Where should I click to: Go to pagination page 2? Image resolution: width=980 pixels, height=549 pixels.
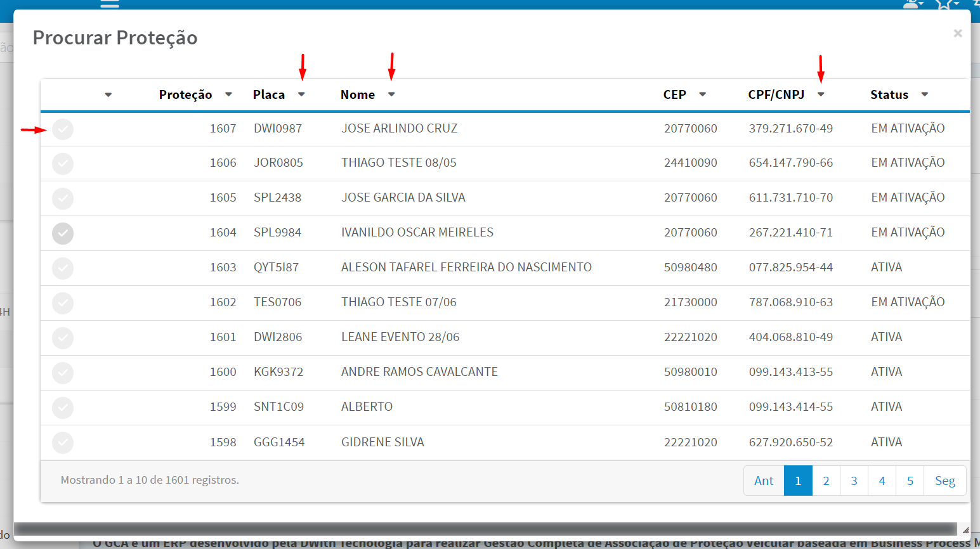pos(826,481)
